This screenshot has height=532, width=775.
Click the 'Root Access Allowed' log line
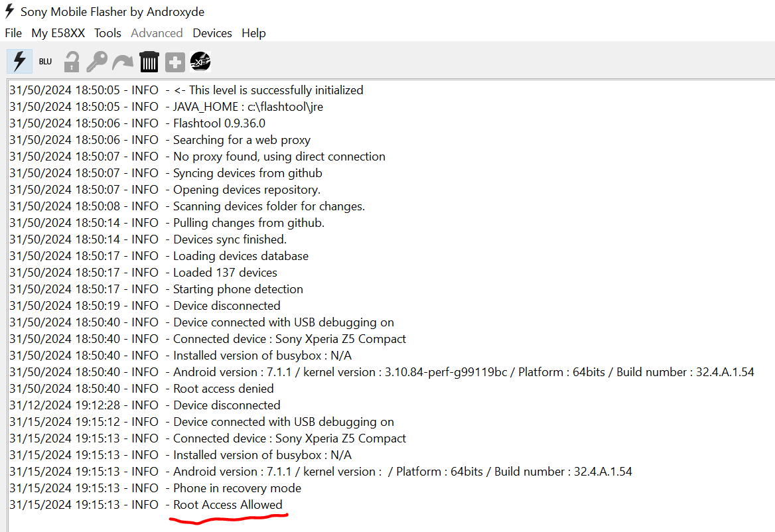tap(228, 505)
